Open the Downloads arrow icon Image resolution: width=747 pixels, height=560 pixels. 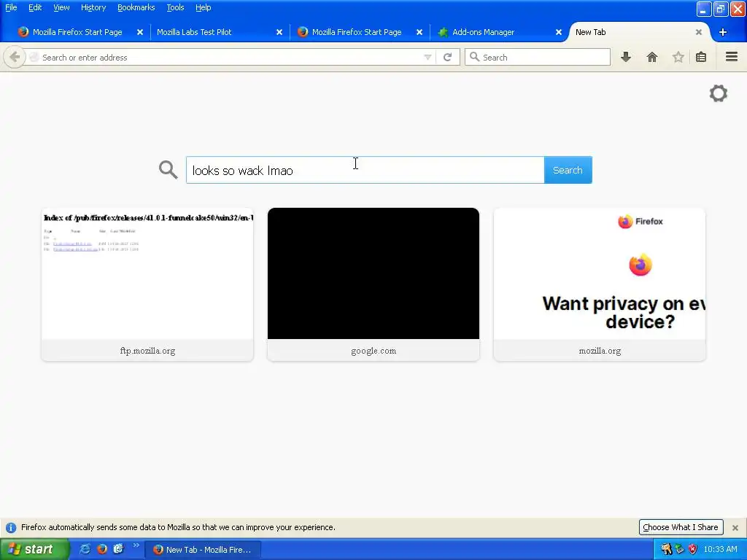click(626, 57)
